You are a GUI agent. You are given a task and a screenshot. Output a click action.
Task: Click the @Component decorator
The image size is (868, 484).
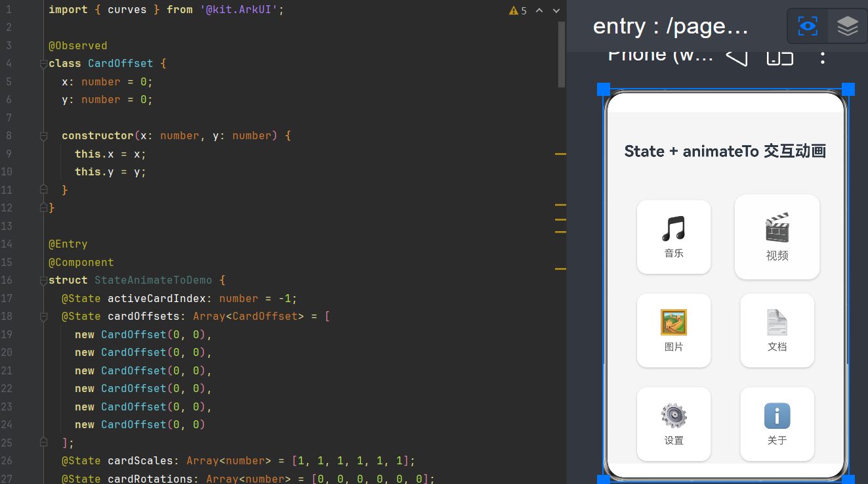tap(81, 262)
